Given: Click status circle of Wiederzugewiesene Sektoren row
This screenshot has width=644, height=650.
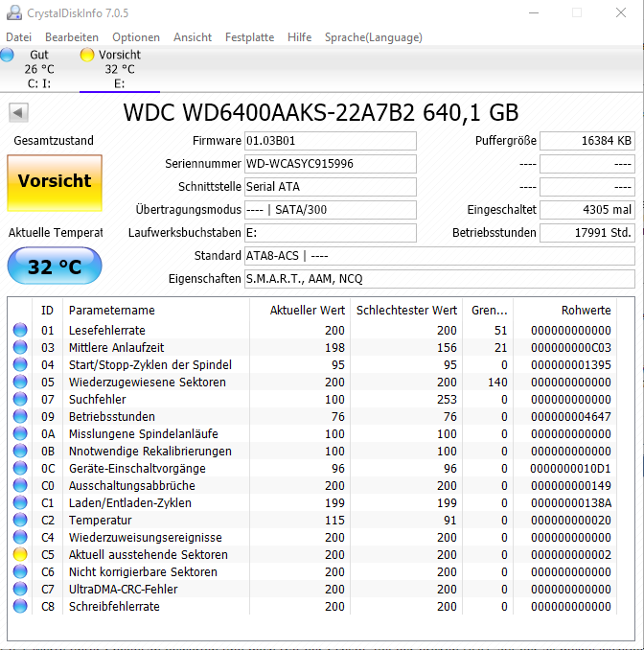Looking at the screenshot, I should point(20,382).
